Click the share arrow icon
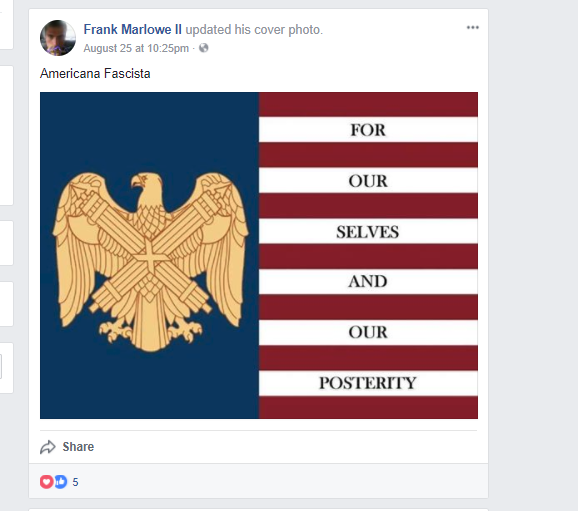The height and width of the screenshot is (511, 578). coord(48,447)
